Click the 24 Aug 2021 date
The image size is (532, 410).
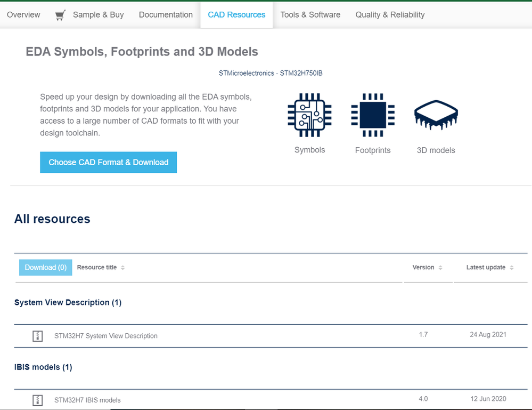(x=488, y=335)
